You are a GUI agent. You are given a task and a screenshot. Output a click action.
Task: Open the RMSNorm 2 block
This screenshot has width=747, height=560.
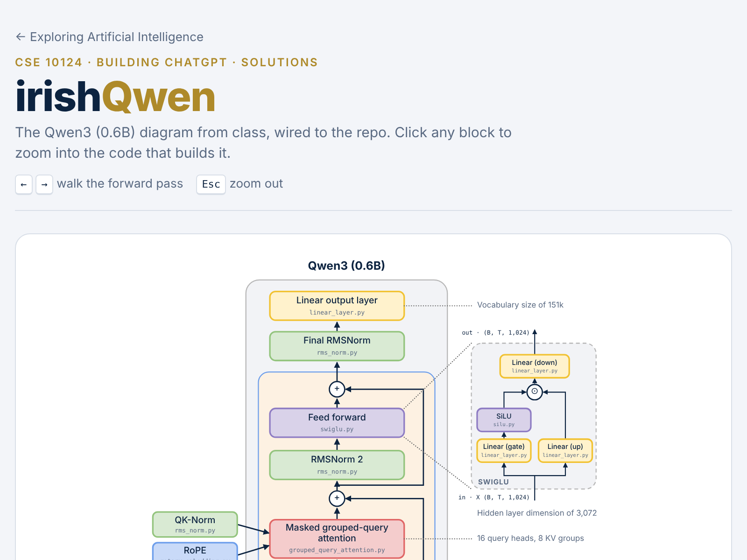click(x=337, y=465)
